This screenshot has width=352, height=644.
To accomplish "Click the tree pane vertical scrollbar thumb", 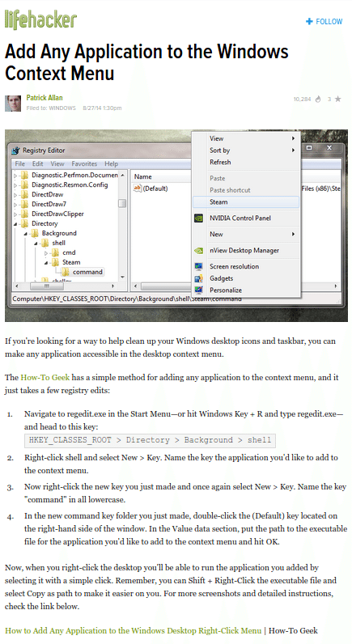I will (x=122, y=203).
